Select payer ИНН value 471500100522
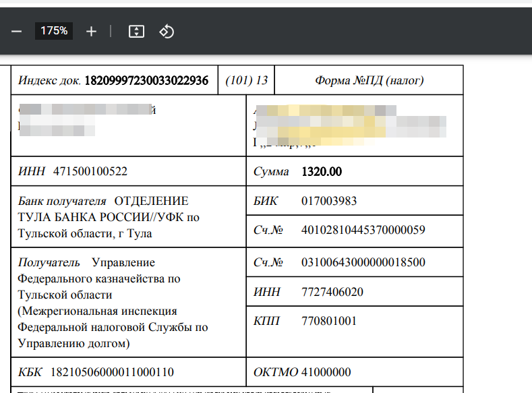The image size is (532, 393). [90, 172]
